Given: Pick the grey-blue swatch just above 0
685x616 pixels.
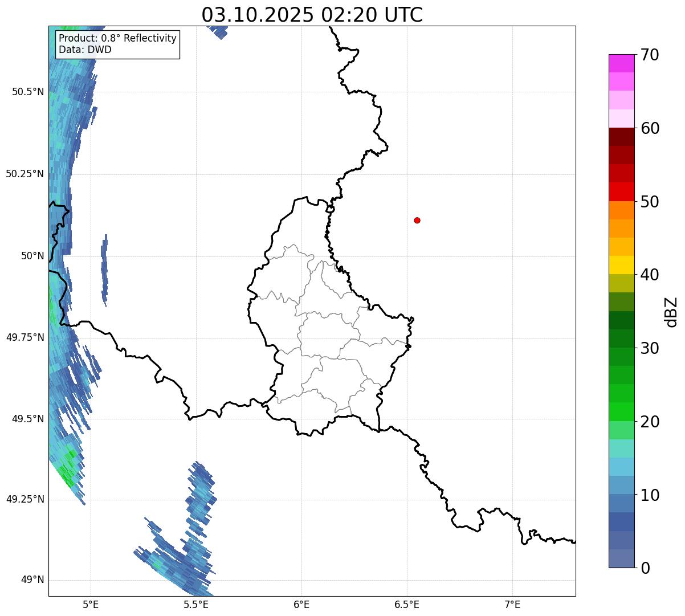Looking at the screenshot, I should (x=622, y=558).
